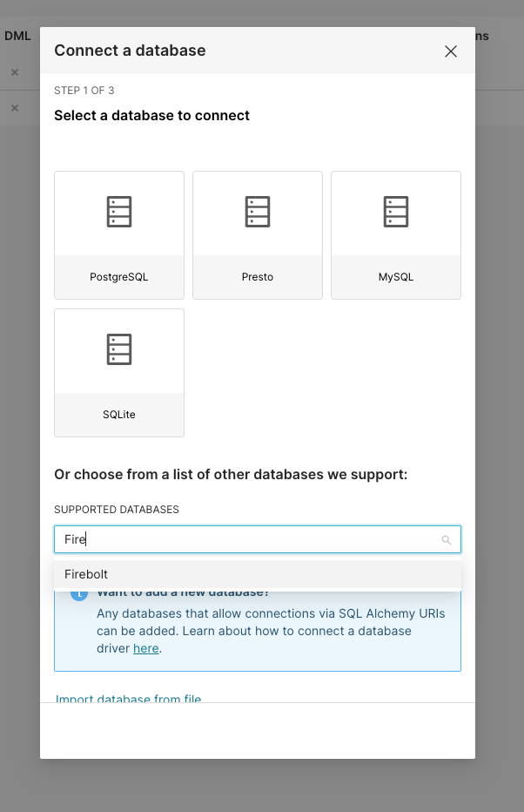
Task: Click the Connect a database title bar
Action: point(258,51)
